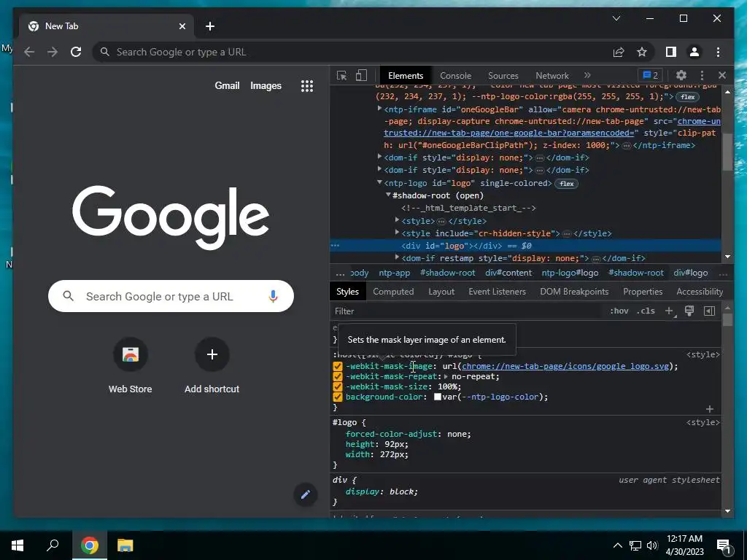Open the white background-color swatch

438,397
